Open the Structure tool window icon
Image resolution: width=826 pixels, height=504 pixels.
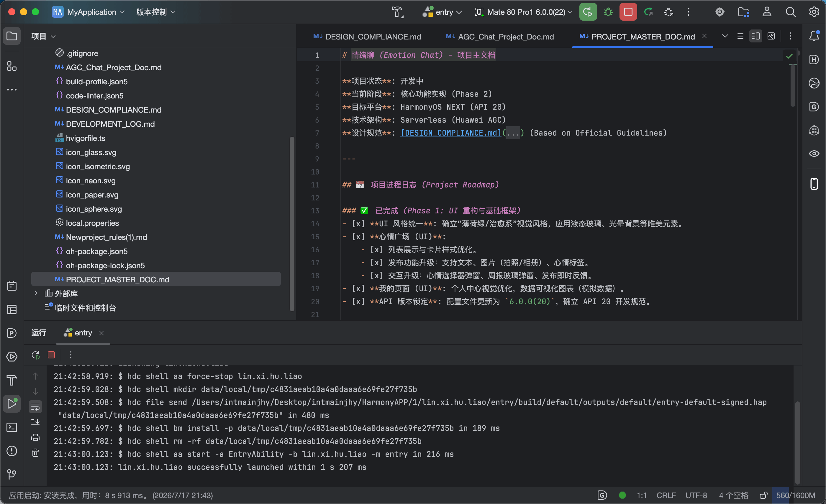12,66
